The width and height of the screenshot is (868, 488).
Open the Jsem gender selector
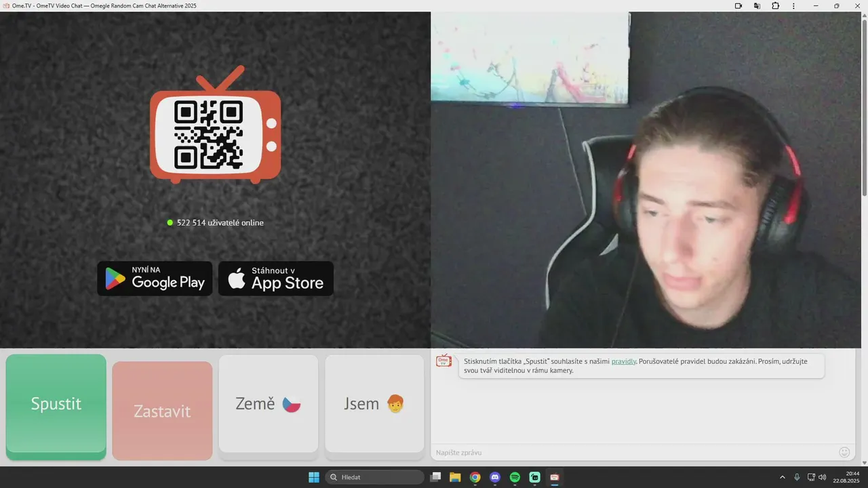coord(374,404)
